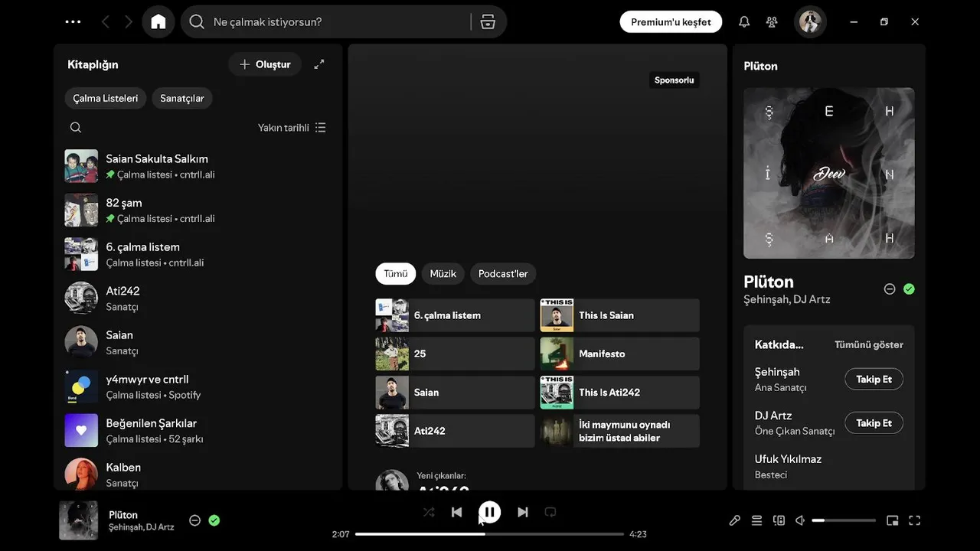Toggle repeat mode
The height and width of the screenshot is (551, 980).
[550, 512]
